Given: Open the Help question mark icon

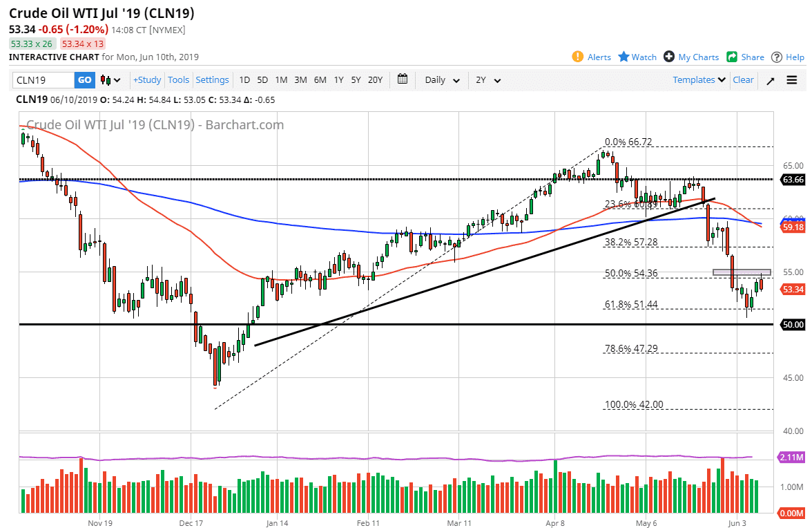Looking at the screenshot, I should (x=777, y=57).
